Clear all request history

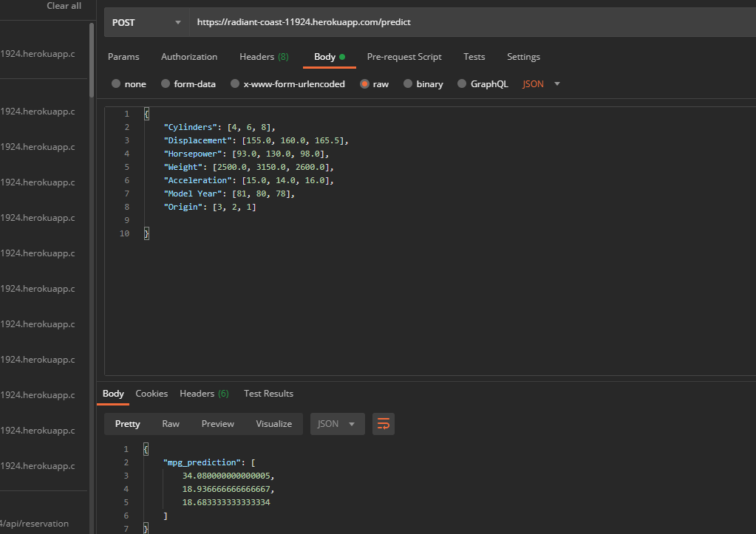64,6
